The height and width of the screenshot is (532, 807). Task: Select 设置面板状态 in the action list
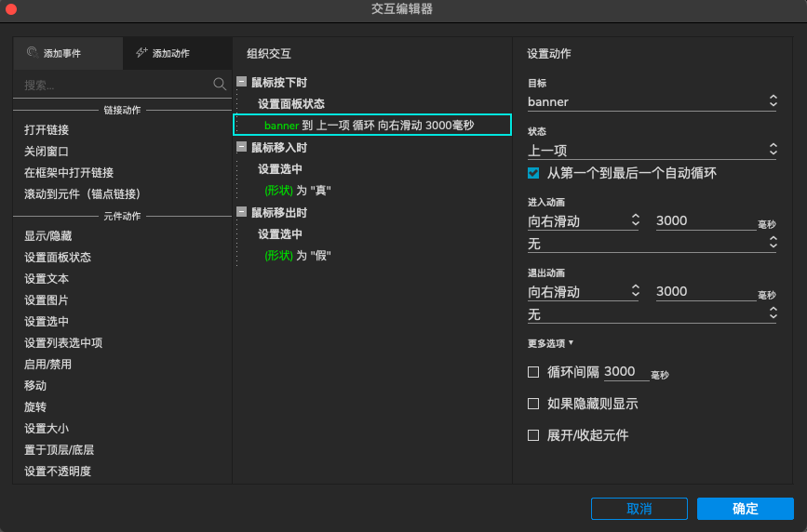pyautogui.click(x=58, y=258)
